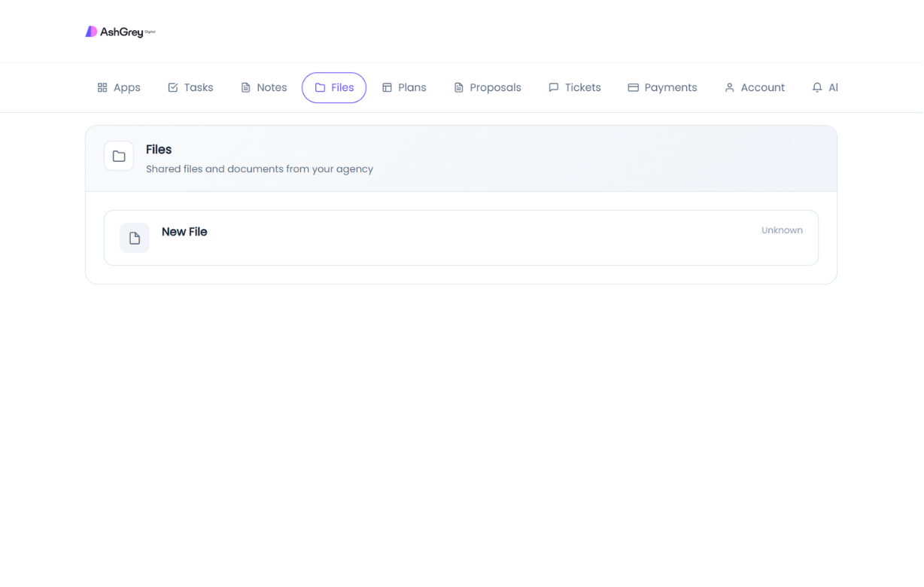
Task: Click the document icon beside New File
Action: tap(135, 239)
